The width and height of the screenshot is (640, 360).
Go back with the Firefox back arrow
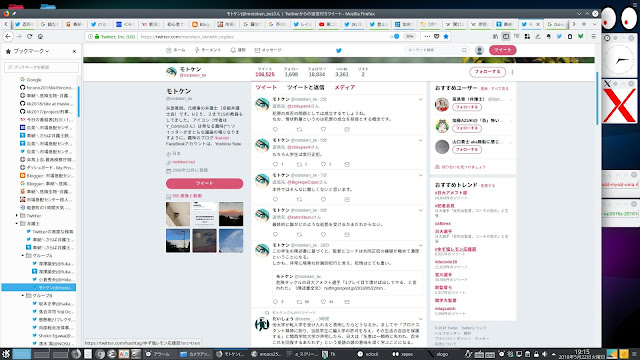[x=8, y=36]
